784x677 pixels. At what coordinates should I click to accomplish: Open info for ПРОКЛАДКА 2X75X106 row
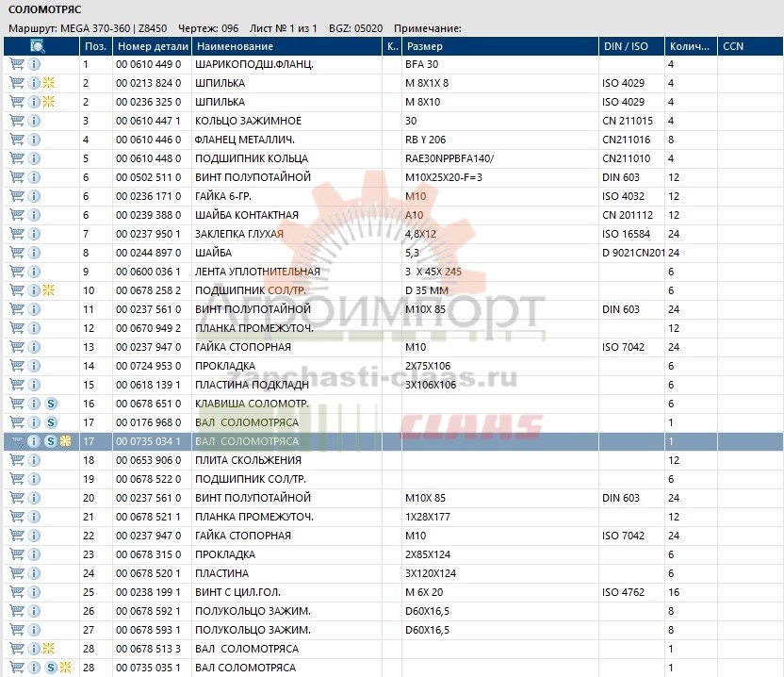[34, 366]
